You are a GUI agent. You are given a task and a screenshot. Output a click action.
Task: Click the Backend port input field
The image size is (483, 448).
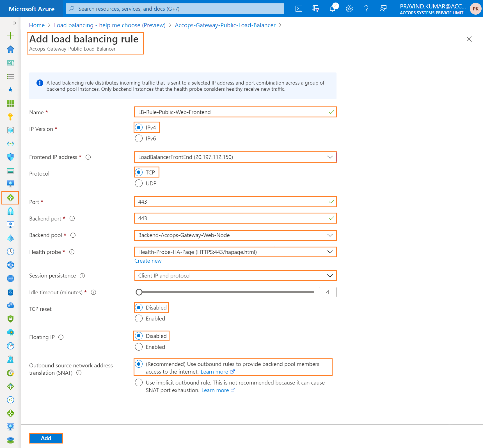[x=235, y=218]
